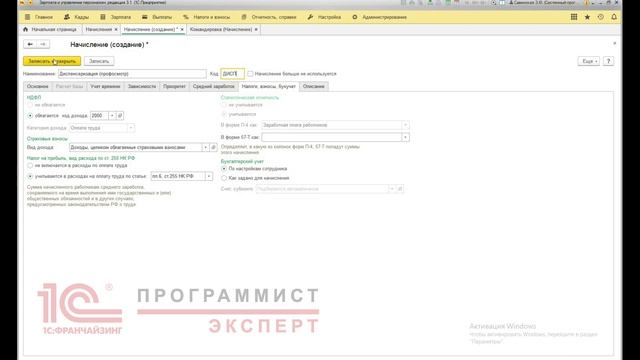Open the functions menu grid icon
Image resolution: width=640 pixels, height=360 pixels.
click(x=574, y=17)
